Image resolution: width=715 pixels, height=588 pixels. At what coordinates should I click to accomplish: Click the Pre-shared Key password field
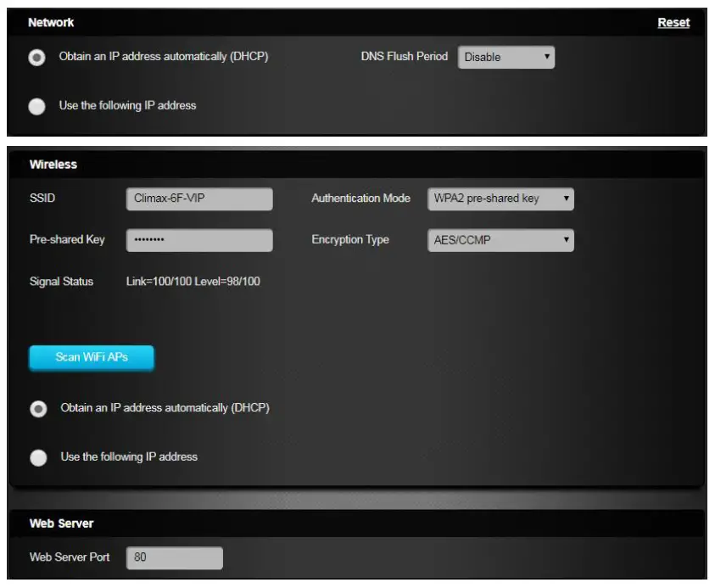tap(199, 240)
